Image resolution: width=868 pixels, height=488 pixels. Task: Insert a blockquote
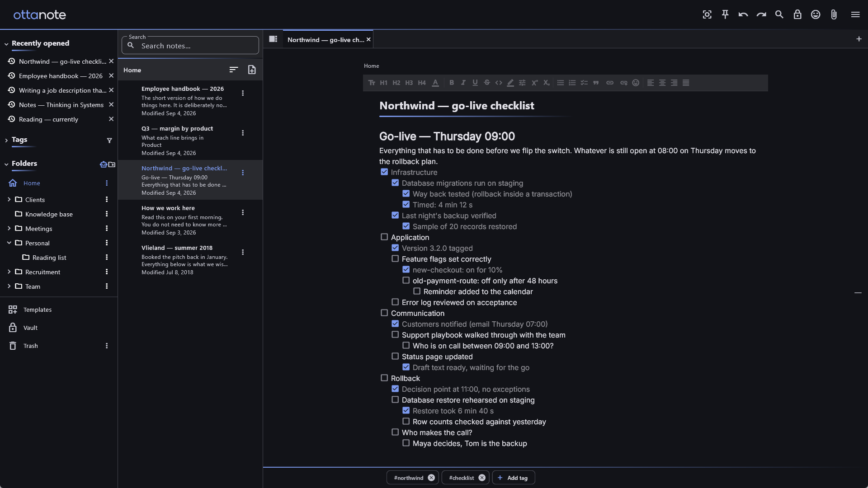tap(596, 83)
